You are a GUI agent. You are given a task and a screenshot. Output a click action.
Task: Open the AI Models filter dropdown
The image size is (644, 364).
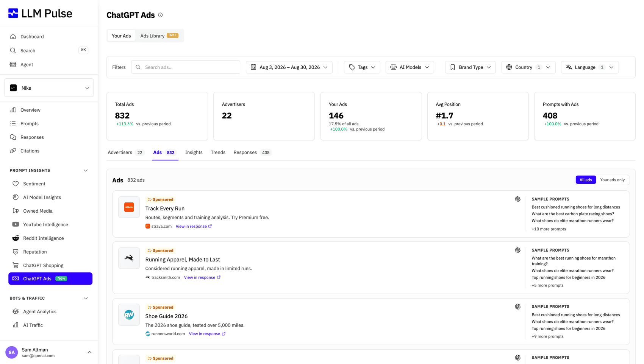[410, 67]
